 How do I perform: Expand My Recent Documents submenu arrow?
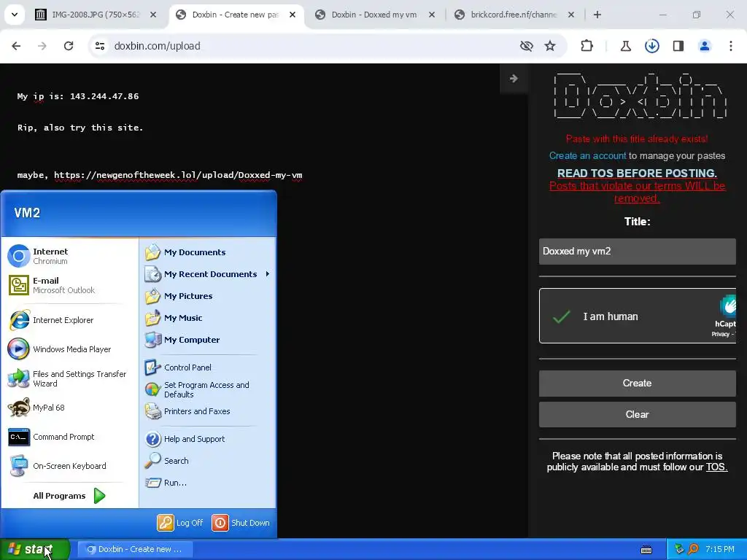267,274
